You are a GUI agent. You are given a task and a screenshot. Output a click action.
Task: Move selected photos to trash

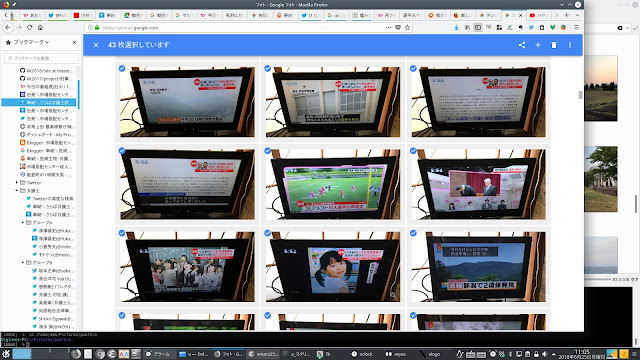(x=554, y=45)
